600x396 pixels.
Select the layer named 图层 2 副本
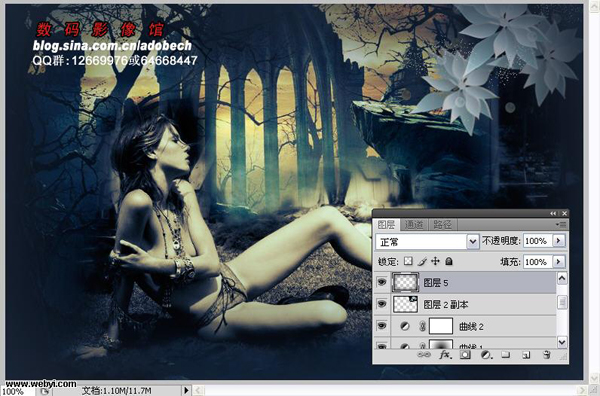(x=474, y=305)
